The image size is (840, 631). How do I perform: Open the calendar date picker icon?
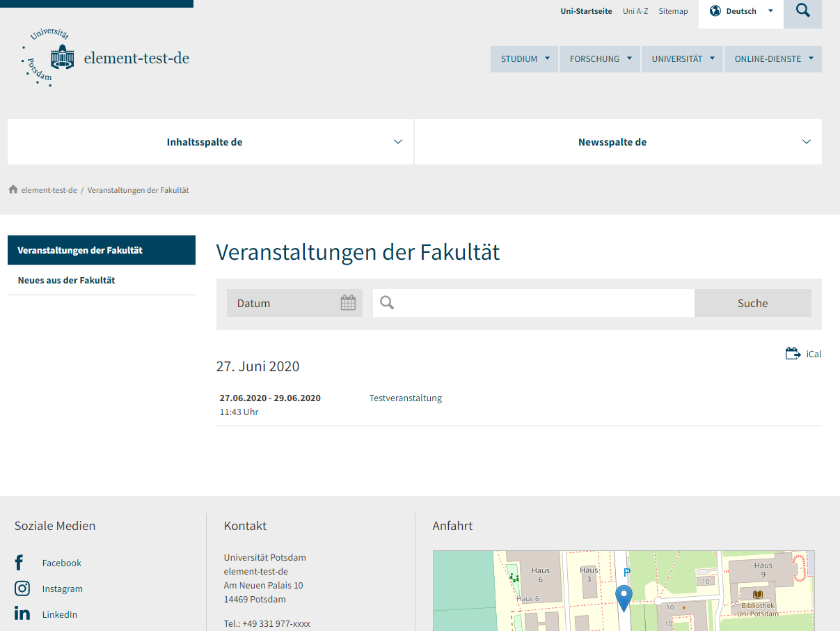(348, 303)
